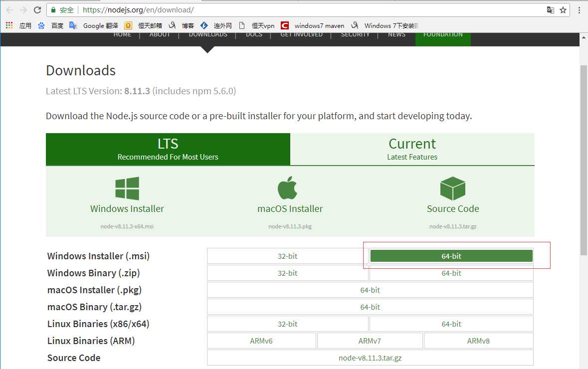Open the 恒天vpn bookmark
Image resolution: width=588 pixels, height=369 pixels.
257,25
